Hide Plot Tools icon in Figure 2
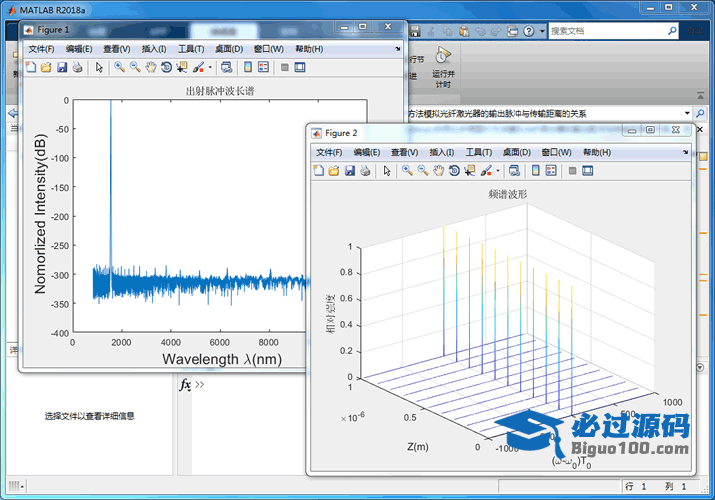 [x=572, y=171]
